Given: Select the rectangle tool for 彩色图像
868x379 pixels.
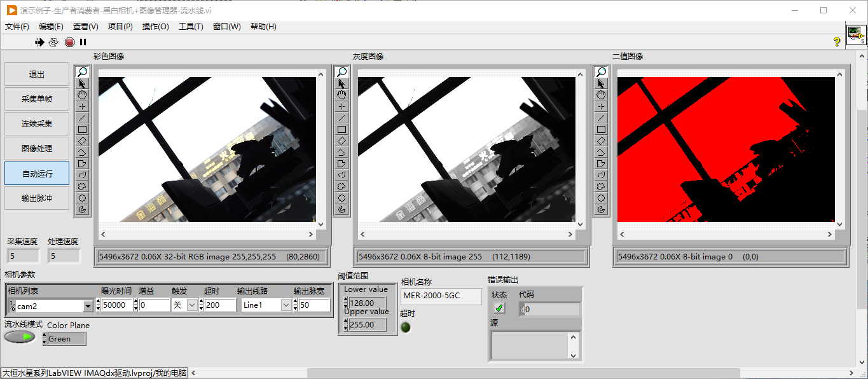Looking at the screenshot, I should point(83,129).
